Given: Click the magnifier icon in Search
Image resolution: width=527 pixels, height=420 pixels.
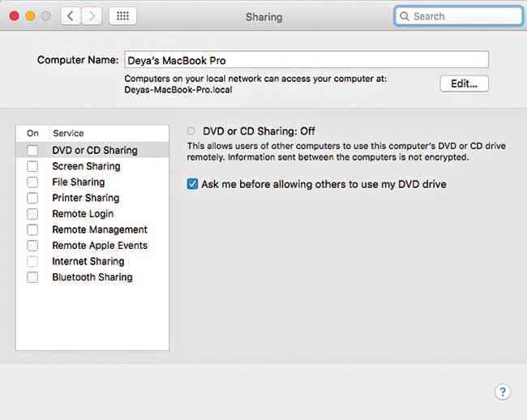Looking at the screenshot, I should [x=405, y=16].
